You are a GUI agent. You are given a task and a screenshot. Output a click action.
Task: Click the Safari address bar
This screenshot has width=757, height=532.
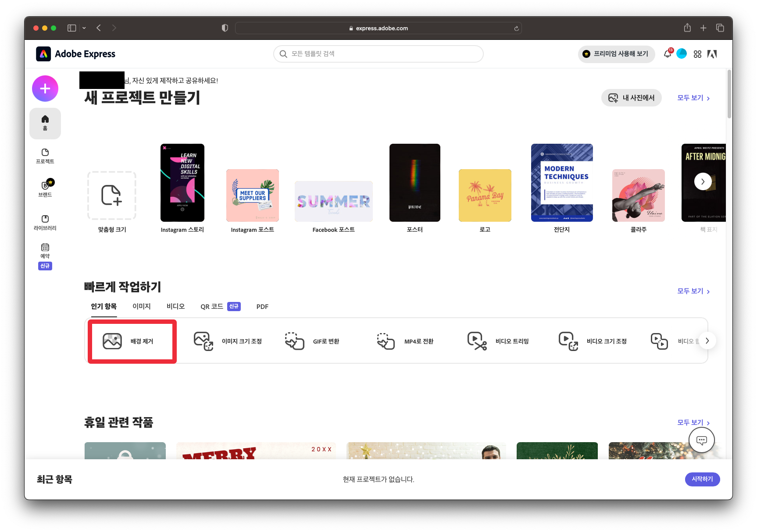point(378,28)
